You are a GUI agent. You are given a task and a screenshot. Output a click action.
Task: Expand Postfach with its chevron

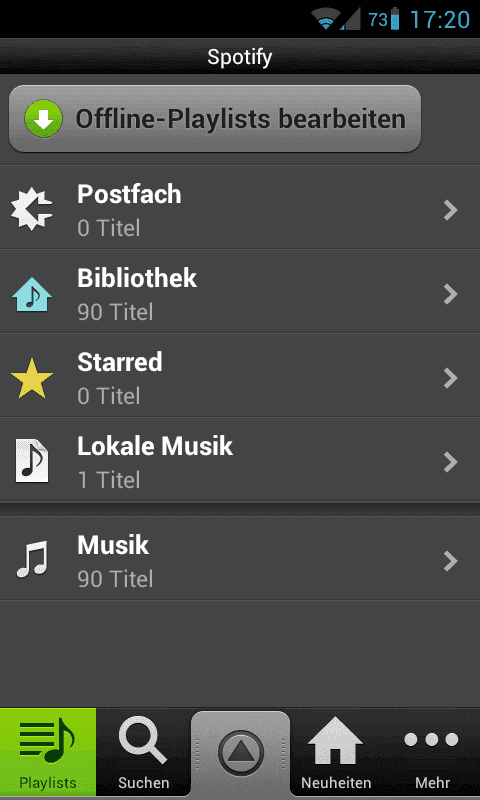(450, 210)
